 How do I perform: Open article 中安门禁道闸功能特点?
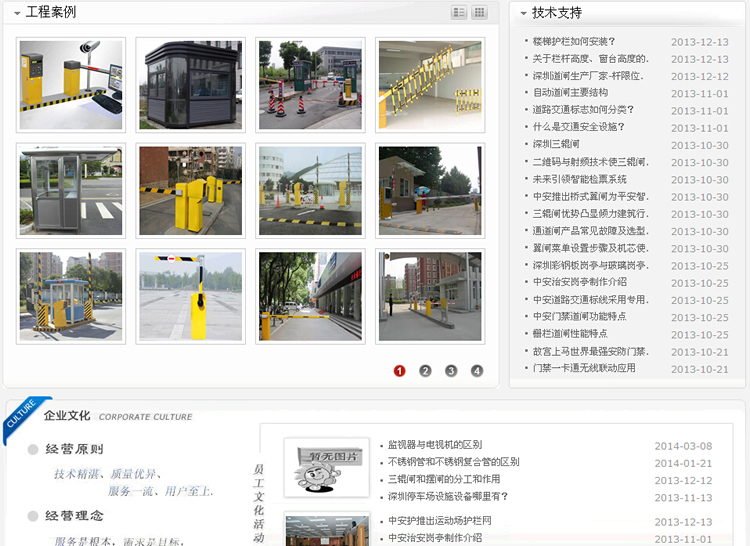coord(579,317)
